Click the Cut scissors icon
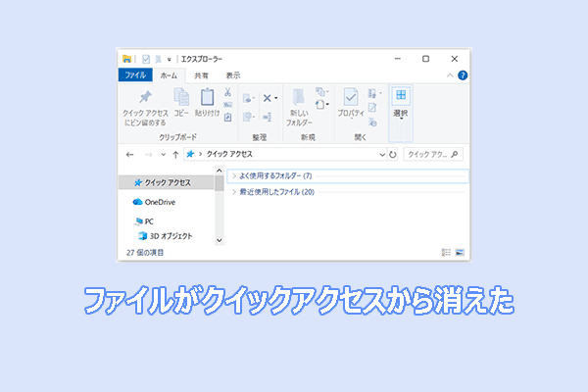The height and width of the screenshot is (392, 588). coord(227,92)
